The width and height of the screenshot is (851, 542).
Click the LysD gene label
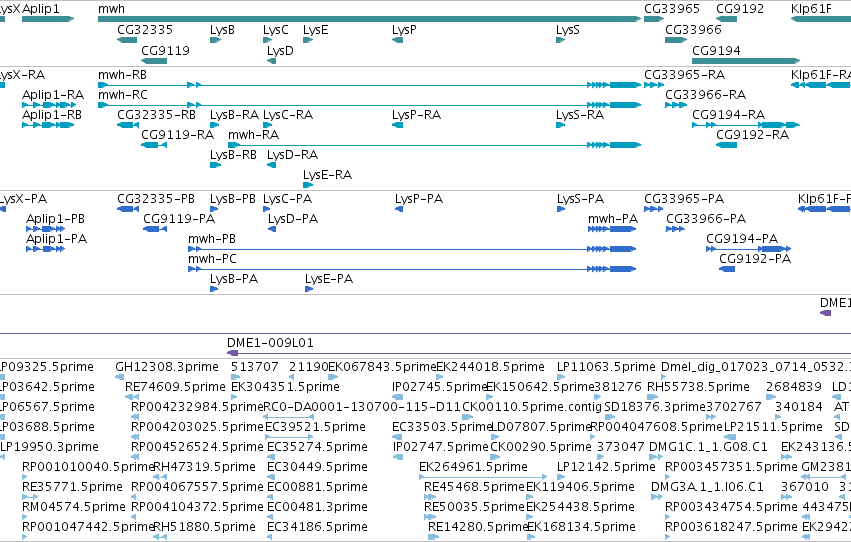click(x=280, y=50)
